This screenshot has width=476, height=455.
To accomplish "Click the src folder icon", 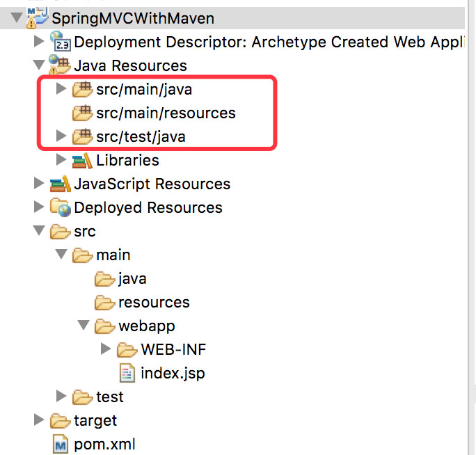I will 60,232.
